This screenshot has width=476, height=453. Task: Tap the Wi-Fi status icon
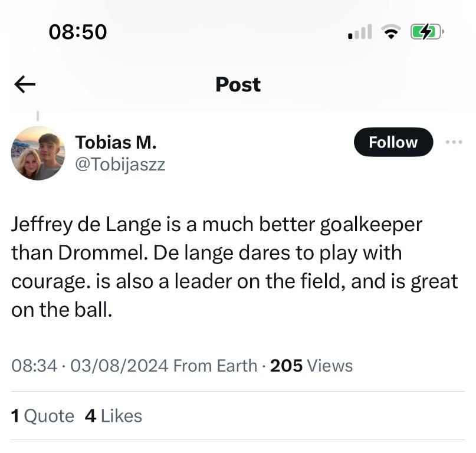[x=390, y=32]
